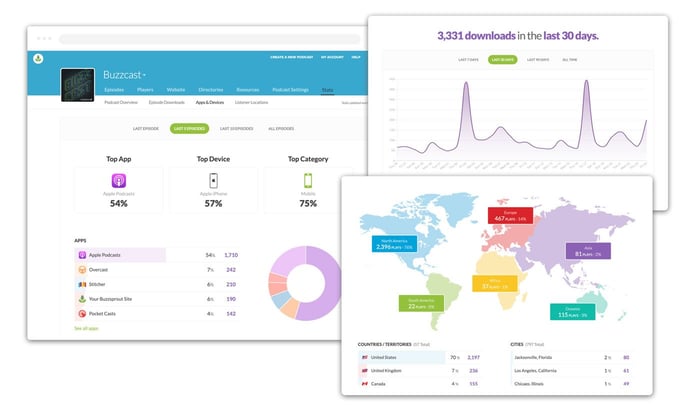Open the Directories tab
This screenshot has height=406, width=694.
coord(211,90)
